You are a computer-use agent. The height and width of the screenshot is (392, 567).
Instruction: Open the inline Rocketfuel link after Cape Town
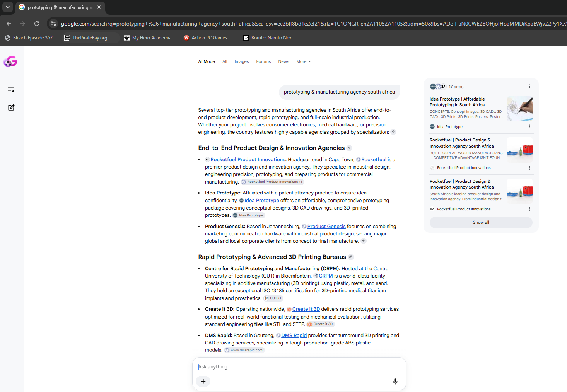click(x=374, y=159)
